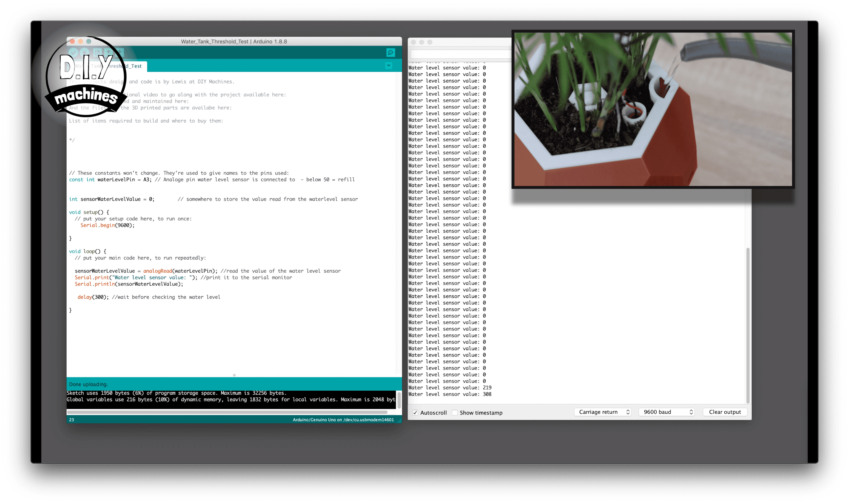
Task: Click the Arduino window green zoom button
Action: [89, 41]
